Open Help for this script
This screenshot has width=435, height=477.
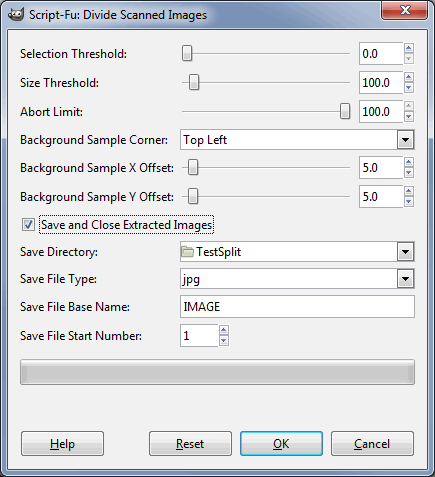point(62,444)
